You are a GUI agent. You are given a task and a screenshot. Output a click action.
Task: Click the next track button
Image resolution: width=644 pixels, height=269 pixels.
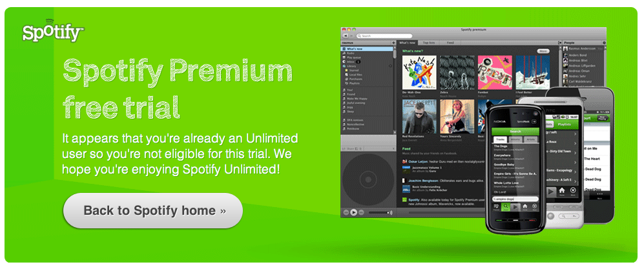360,212
